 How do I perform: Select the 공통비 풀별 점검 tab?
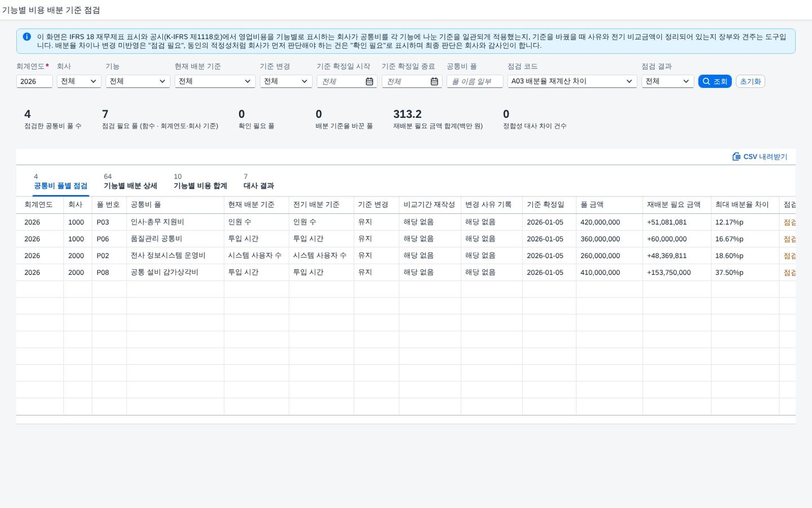60,181
